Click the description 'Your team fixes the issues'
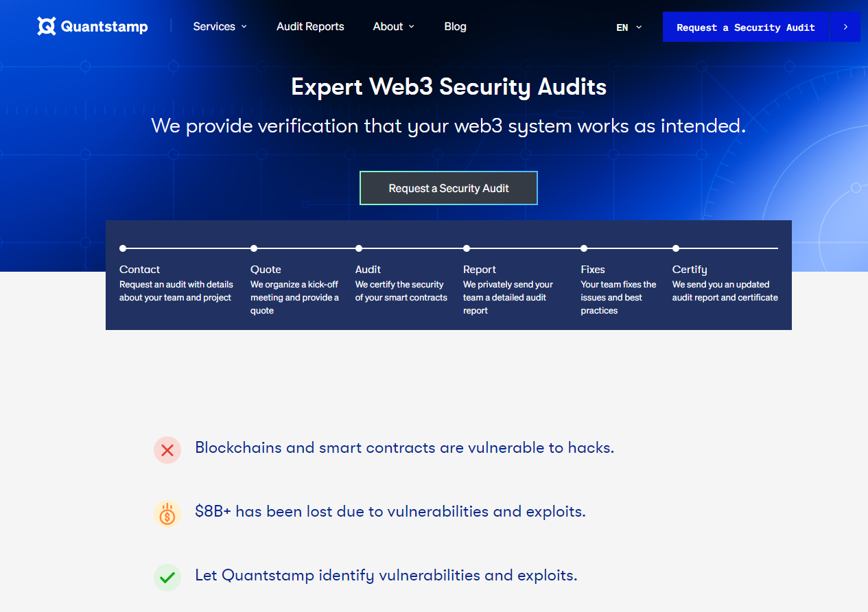Image resolution: width=868 pixels, height=612 pixels. (x=618, y=298)
